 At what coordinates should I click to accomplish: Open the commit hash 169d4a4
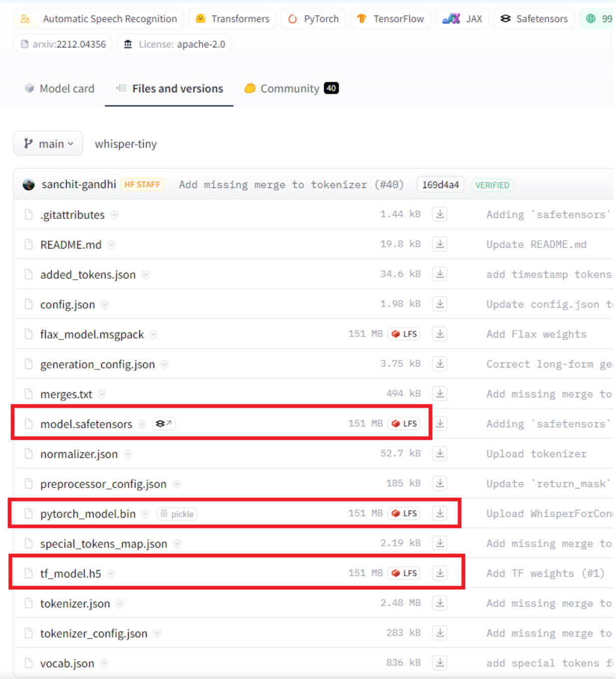tap(441, 185)
